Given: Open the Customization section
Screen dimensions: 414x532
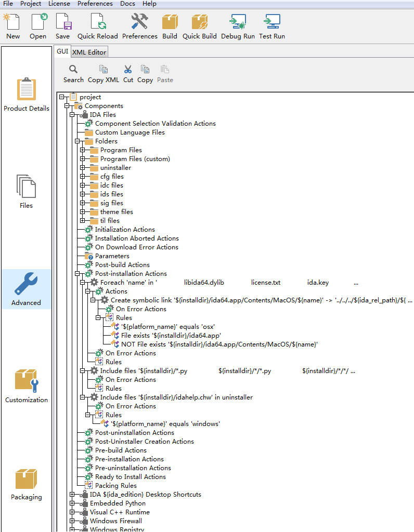Looking at the screenshot, I should [x=27, y=386].
